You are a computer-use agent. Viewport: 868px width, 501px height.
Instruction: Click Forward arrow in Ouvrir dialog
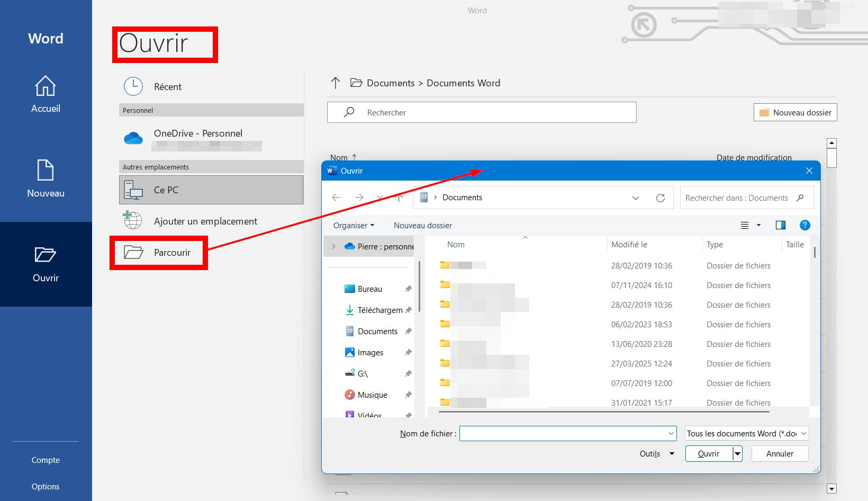coord(359,198)
